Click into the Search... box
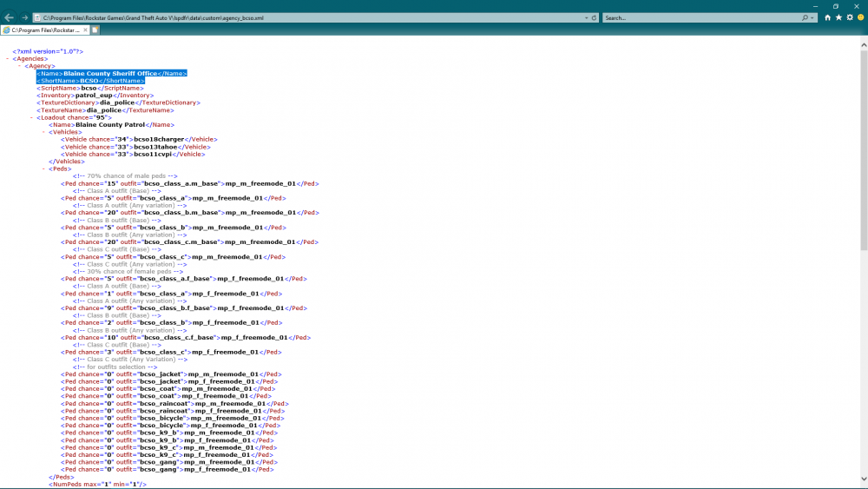 (x=702, y=17)
